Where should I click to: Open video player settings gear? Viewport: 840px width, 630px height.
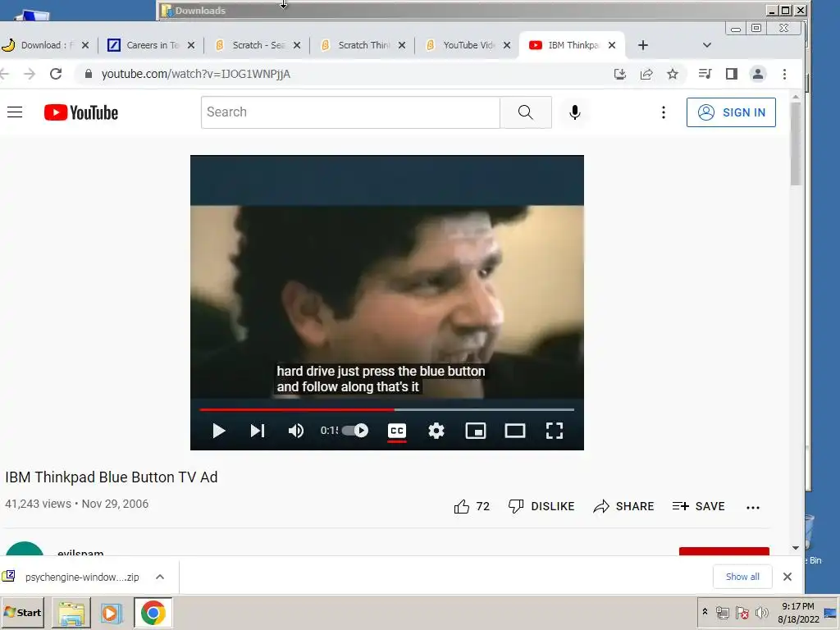click(x=436, y=431)
